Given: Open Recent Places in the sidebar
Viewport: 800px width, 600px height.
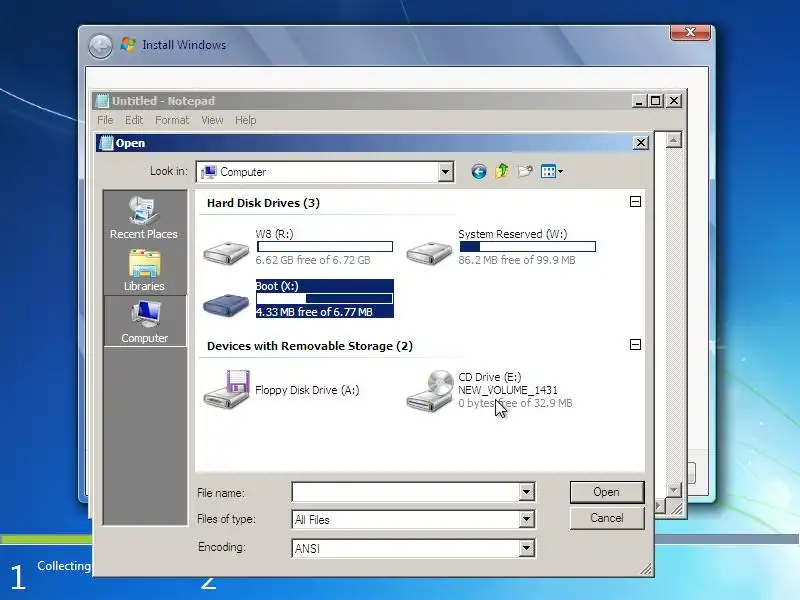Looking at the screenshot, I should click(144, 218).
